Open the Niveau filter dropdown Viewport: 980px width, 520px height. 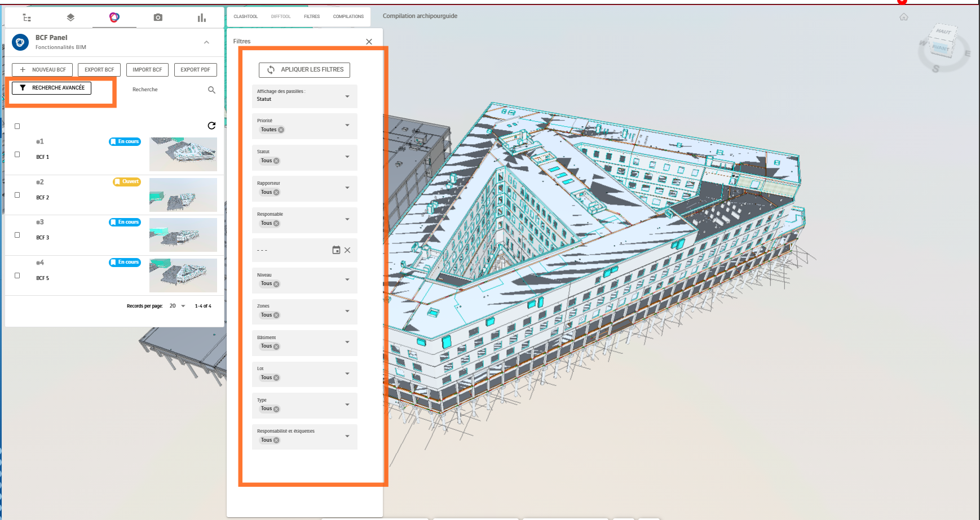347,279
